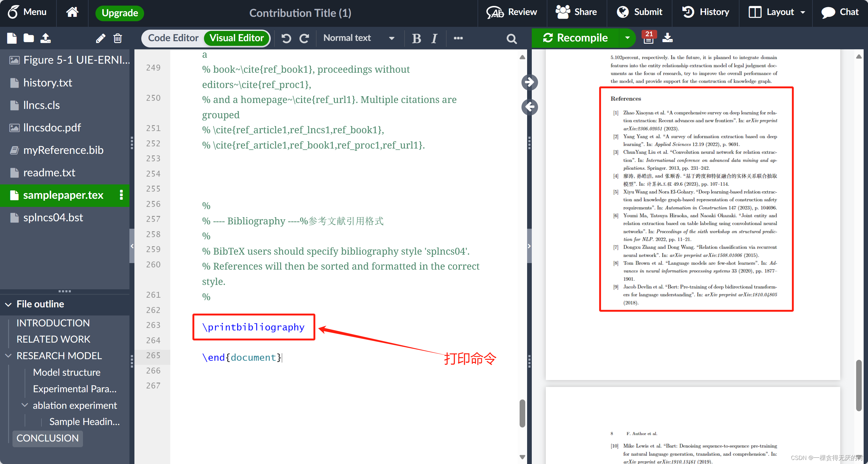Download the compiled PDF
The height and width of the screenshot is (464, 868).
click(667, 38)
